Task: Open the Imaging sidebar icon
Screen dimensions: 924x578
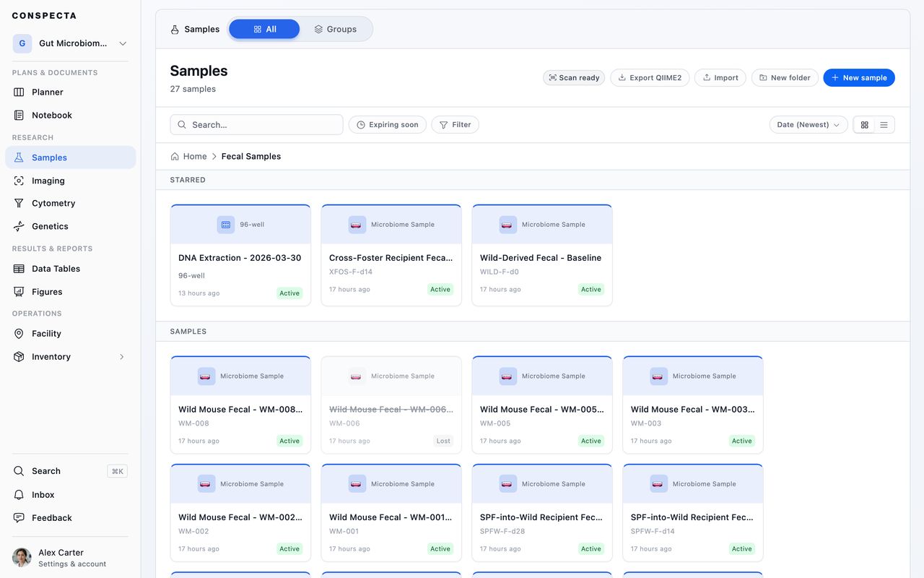Action: 19,181
